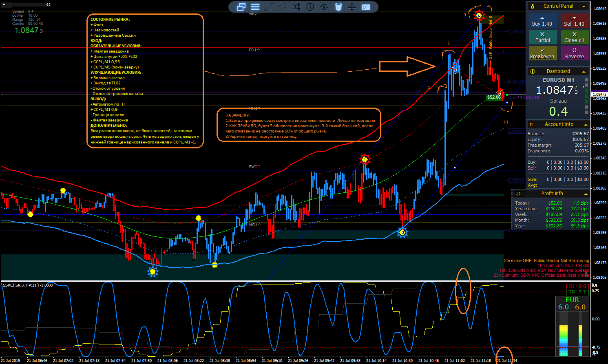Click the clock icon in top toolbar
The width and height of the screenshot is (608, 364).
310,7
